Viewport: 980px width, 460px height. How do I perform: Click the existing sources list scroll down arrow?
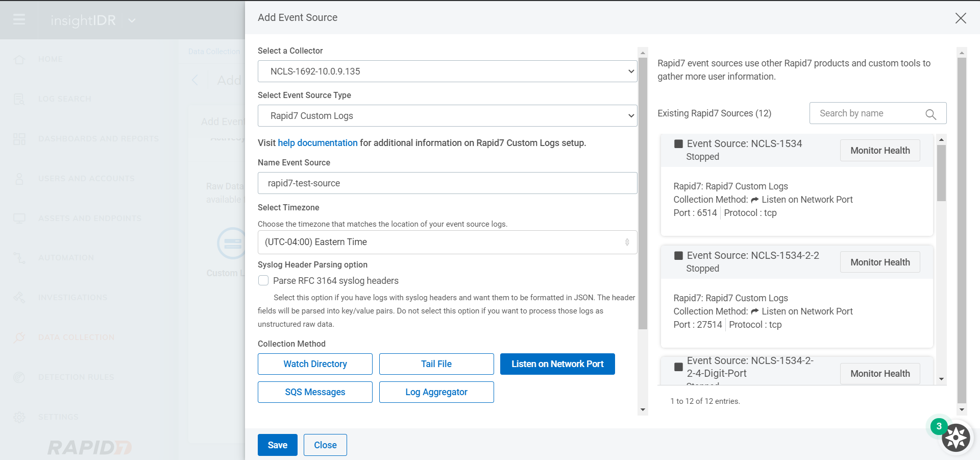tap(942, 379)
